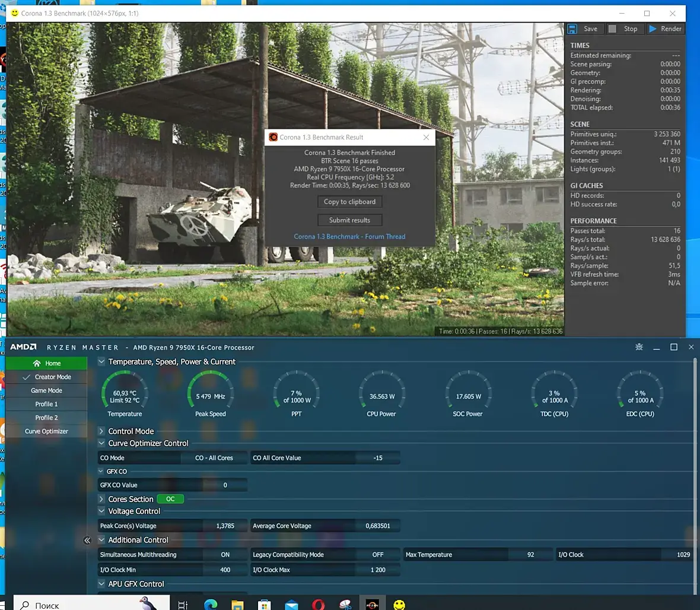Close the Corona Benchmark Result dialog
Image resolution: width=700 pixels, height=610 pixels.
(426, 137)
